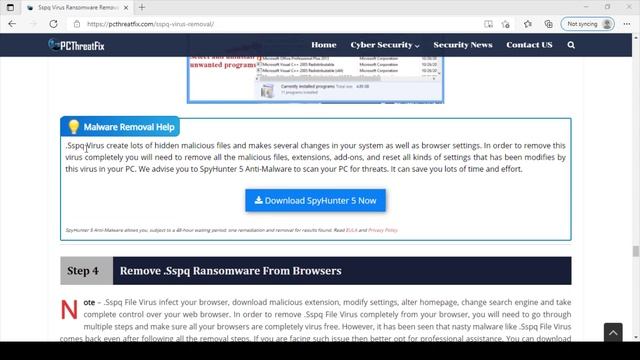The width and height of the screenshot is (640, 360).
Task: Add this page to favorites
Action: (x=506, y=24)
